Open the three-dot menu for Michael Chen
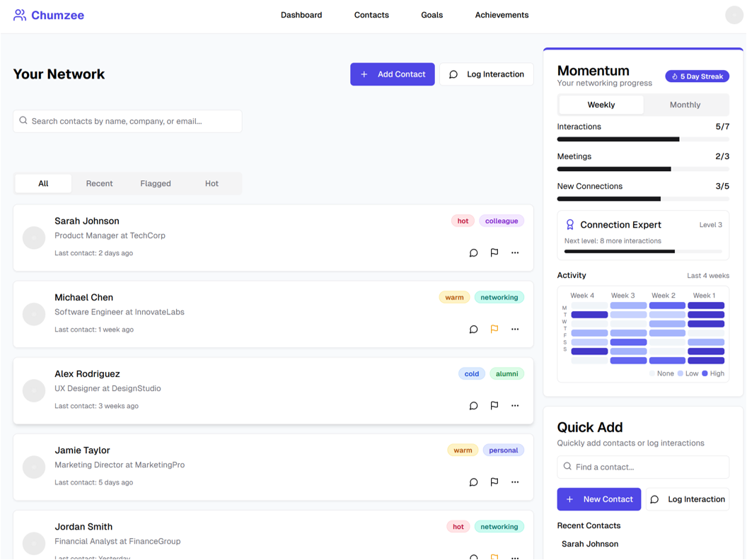Image resolution: width=747 pixels, height=560 pixels. click(515, 329)
